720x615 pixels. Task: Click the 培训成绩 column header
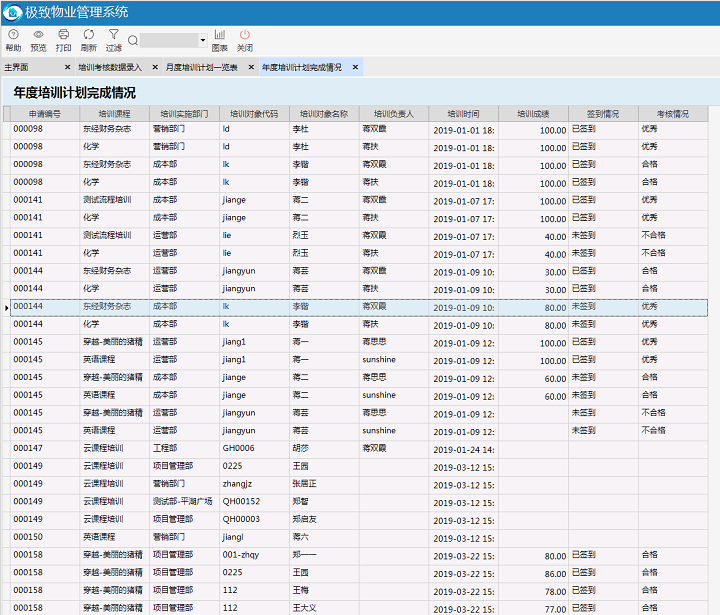tap(533, 114)
